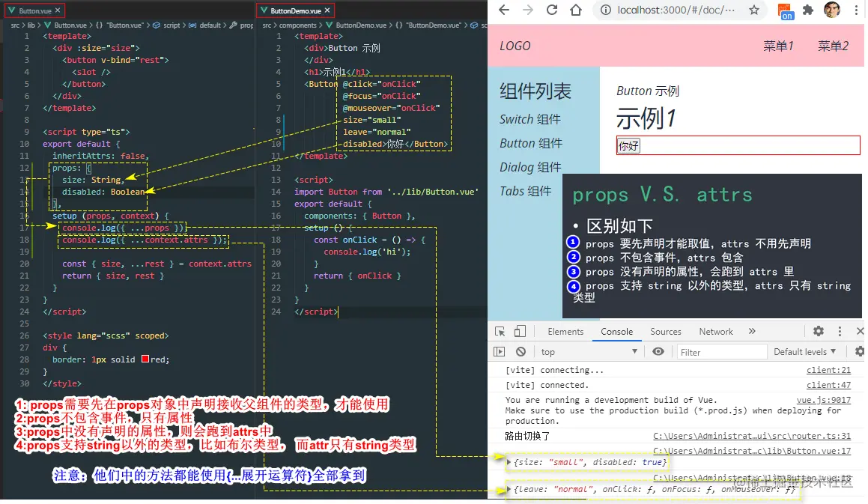Click the components breadcrumb in right editor
This screenshot has height=504, width=868.
click(x=298, y=25)
